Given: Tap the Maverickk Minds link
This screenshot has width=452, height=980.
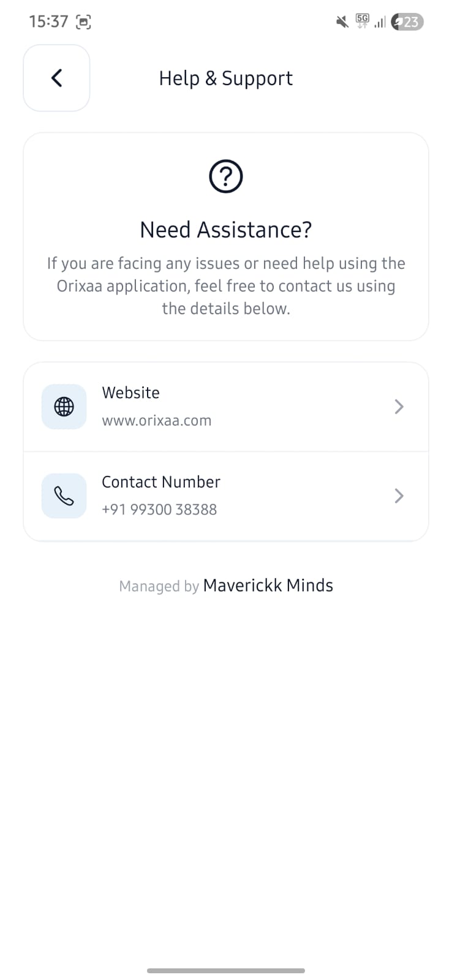Looking at the screenshot, I should click(268, 586).
